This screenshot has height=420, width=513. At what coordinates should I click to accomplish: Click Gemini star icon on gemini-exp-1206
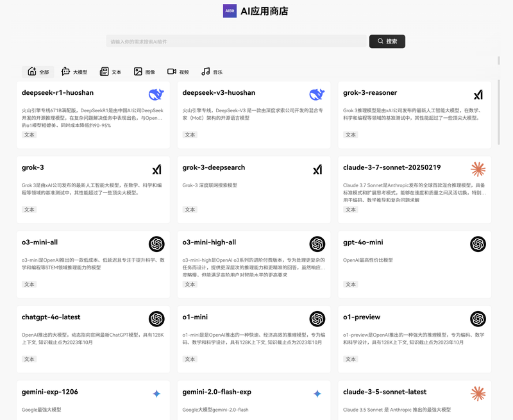tap(156, 394)
